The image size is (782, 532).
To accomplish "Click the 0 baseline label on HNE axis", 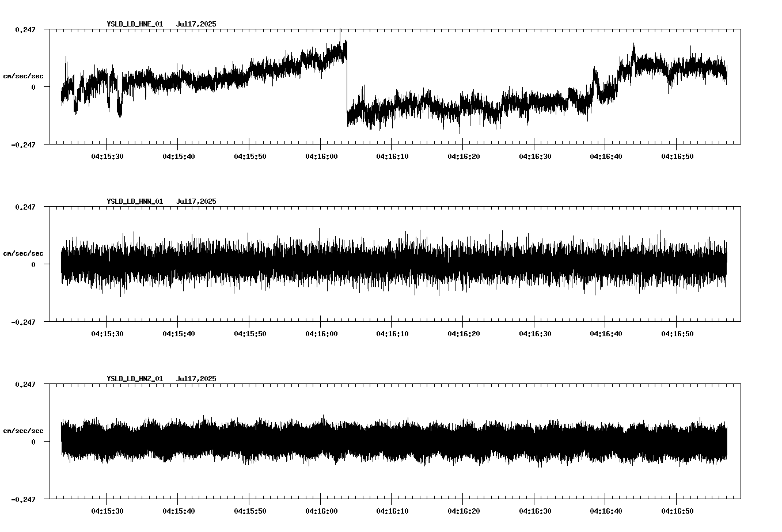I will (33, 87).
